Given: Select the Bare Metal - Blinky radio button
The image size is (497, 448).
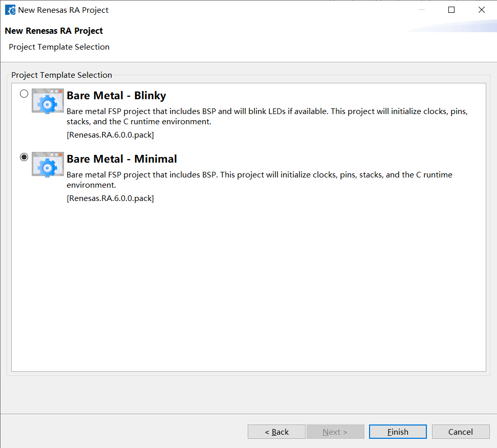Looking at the screenshot, I should [24, 94].
